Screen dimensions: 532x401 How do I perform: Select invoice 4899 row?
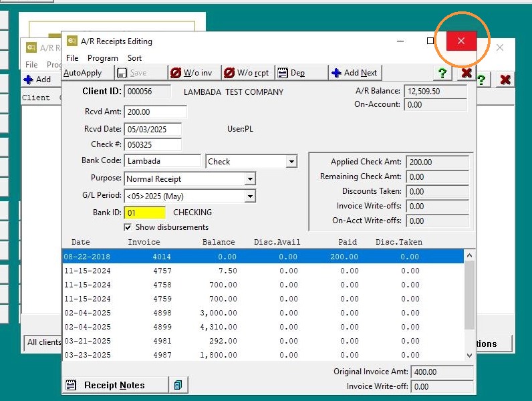point(263,327)
